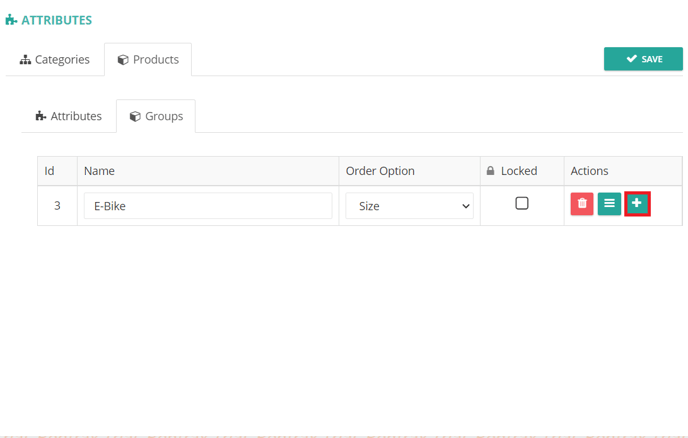688x438 pixels.
Task: Open the Order Option dropdown showing Size
Action: 409,206
